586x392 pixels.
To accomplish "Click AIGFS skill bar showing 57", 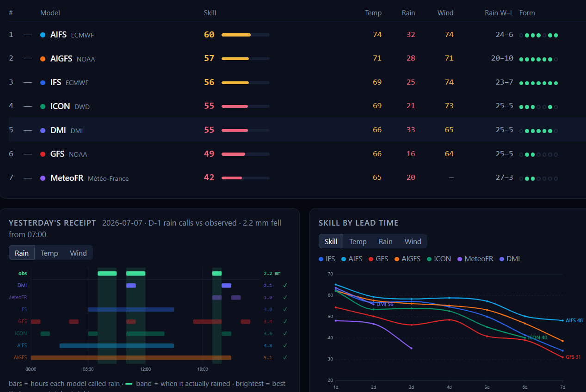I will coord(246,59).
